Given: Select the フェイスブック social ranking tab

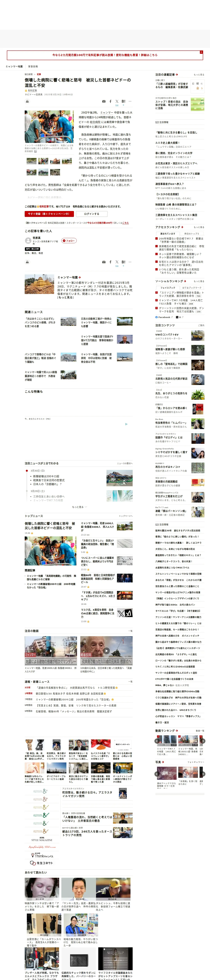Looking at the screenshot, I should (x=168, y=288).
